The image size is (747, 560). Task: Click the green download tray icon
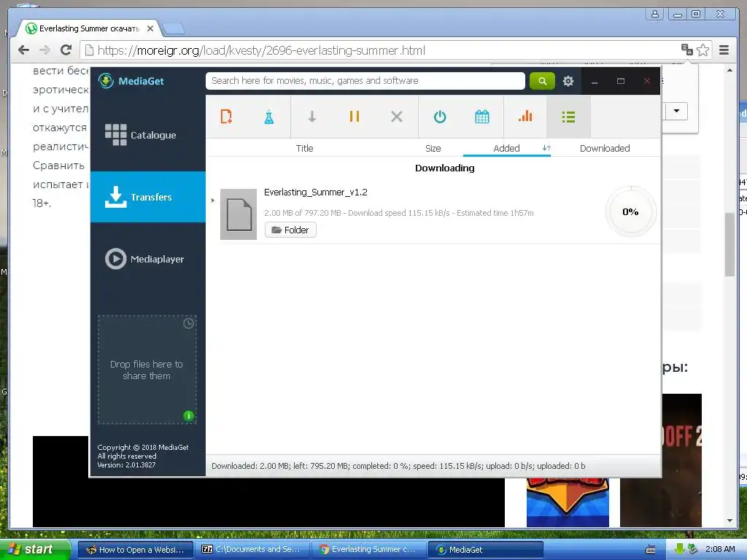pos(679,550)
